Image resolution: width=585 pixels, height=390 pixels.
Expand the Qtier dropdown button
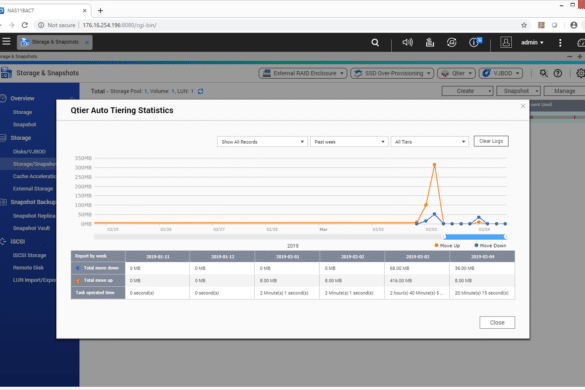coord(456,73)
